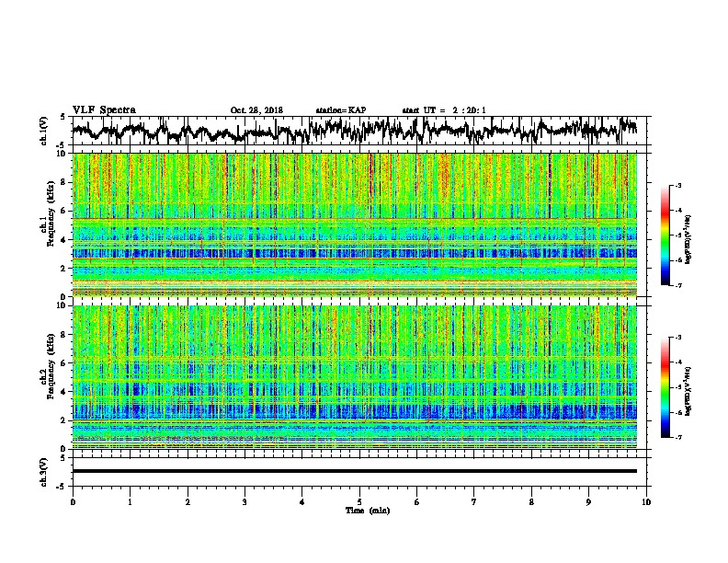Image resolution: width=728 pixels, height=563 pixels.
Task: Click the "start UT = 2 :20: 1" text
Action: 444,110
